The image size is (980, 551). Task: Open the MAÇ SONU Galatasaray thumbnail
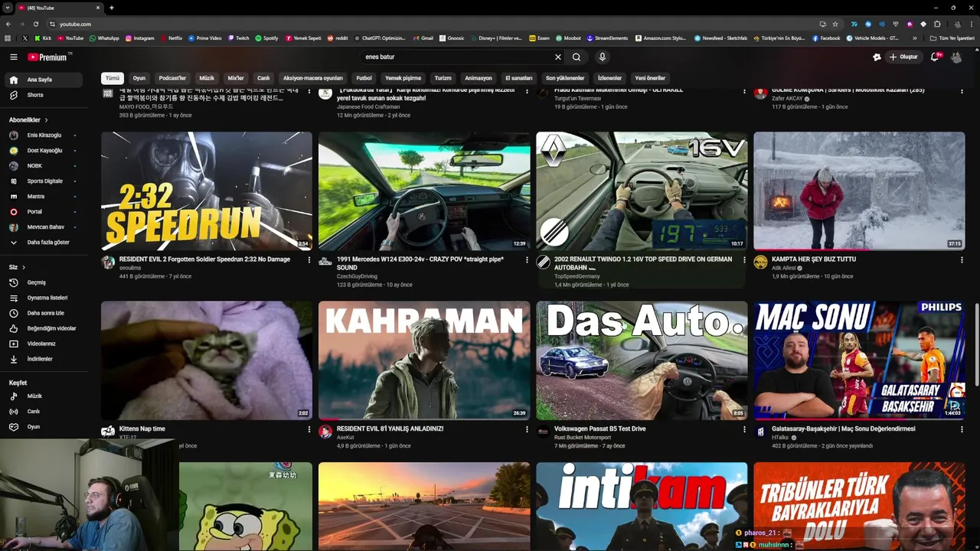(x=859, y=360)
